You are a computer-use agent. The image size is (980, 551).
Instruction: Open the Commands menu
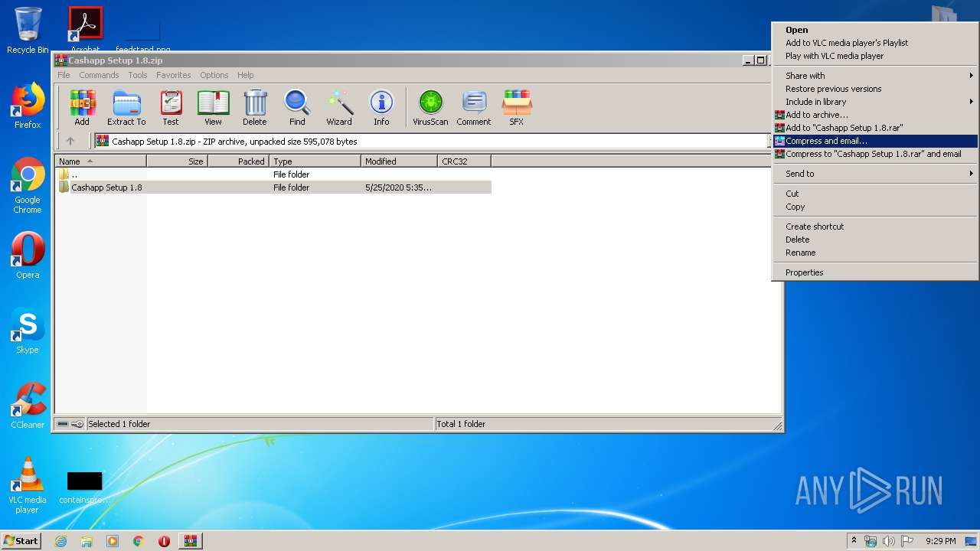point(99,75)
